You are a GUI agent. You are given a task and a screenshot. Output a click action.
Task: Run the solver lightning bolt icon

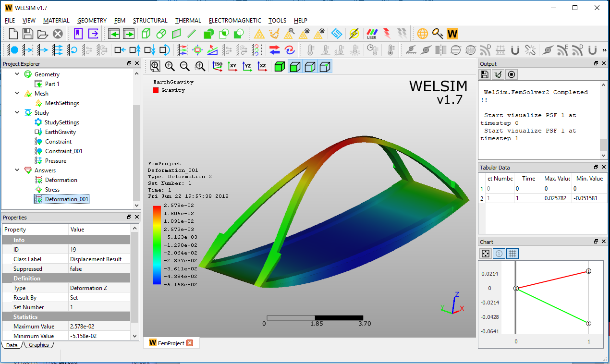354,34
